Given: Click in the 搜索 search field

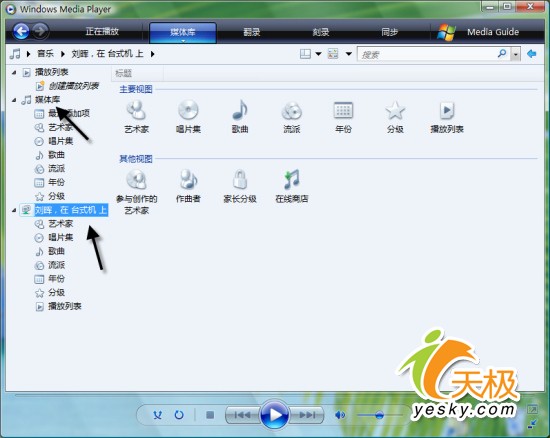Looking at the screenshot, I should [427, 54].
